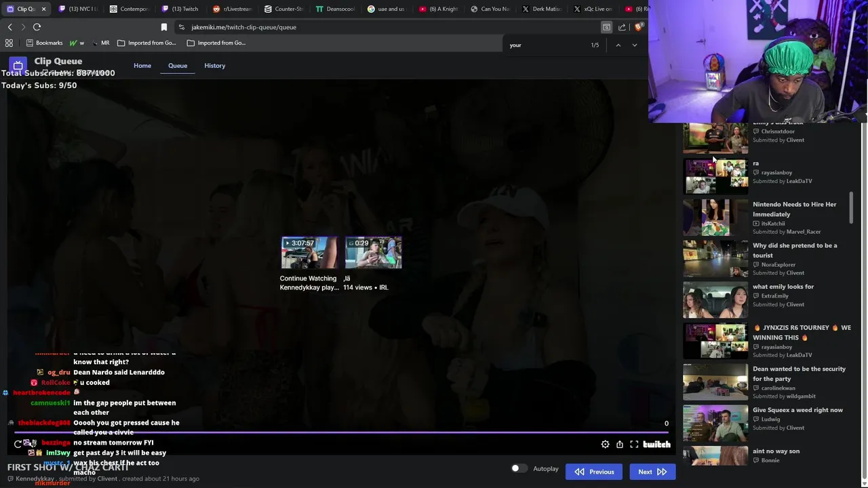Switch to the (13) Twitch tab

[x=180, y=9]
